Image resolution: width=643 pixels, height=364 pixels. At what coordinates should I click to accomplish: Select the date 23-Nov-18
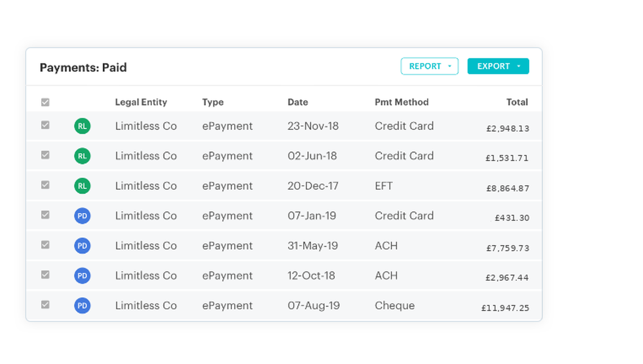click(313, 126)
